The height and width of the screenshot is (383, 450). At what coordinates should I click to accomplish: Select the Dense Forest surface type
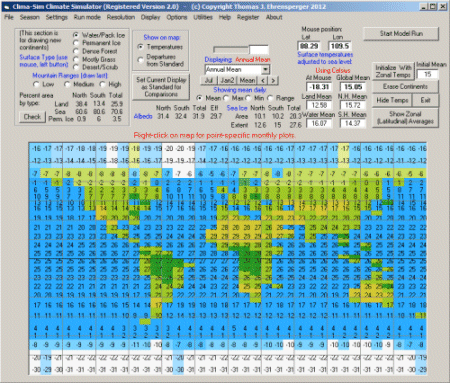point(76,51)
